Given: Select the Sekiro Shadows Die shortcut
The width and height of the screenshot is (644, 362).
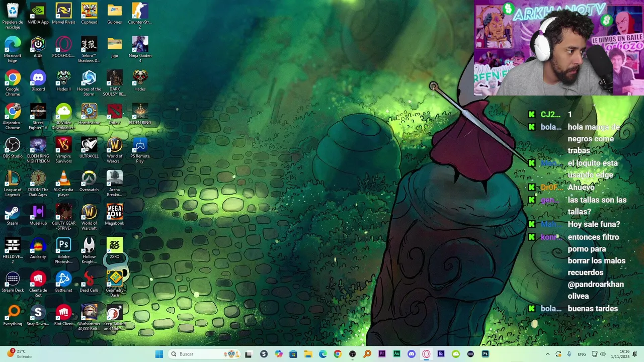Looking at the screenshot, I should pos(89,49).
